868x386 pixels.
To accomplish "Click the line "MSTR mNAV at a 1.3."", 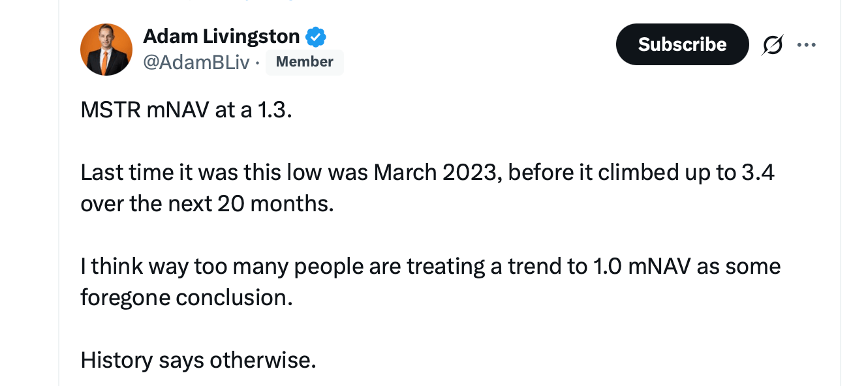I will [186, 110].
